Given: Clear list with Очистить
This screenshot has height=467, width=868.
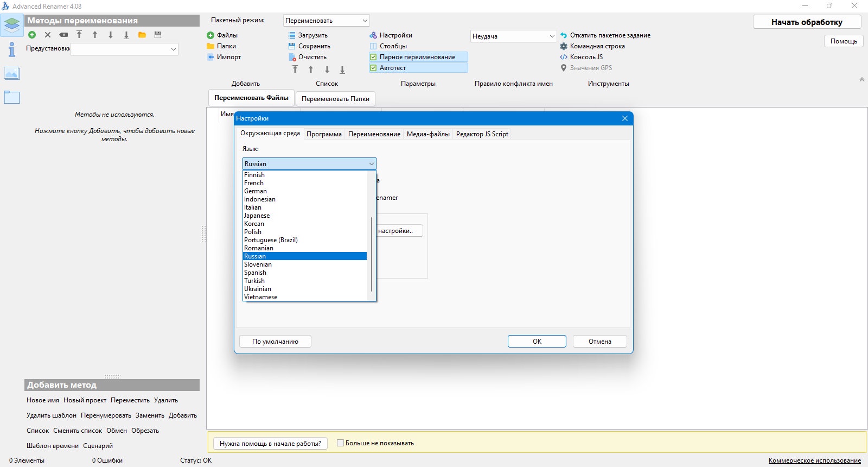Looking at the screenshot, I should click(308, 57).
